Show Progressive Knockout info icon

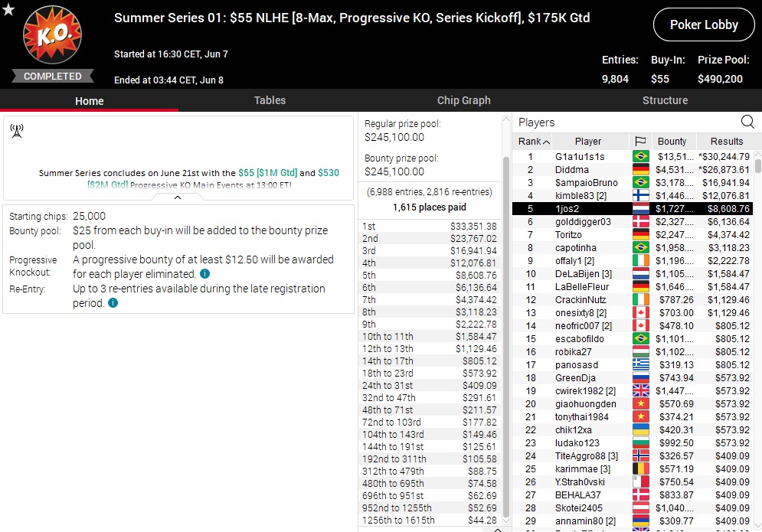[205, 274]
